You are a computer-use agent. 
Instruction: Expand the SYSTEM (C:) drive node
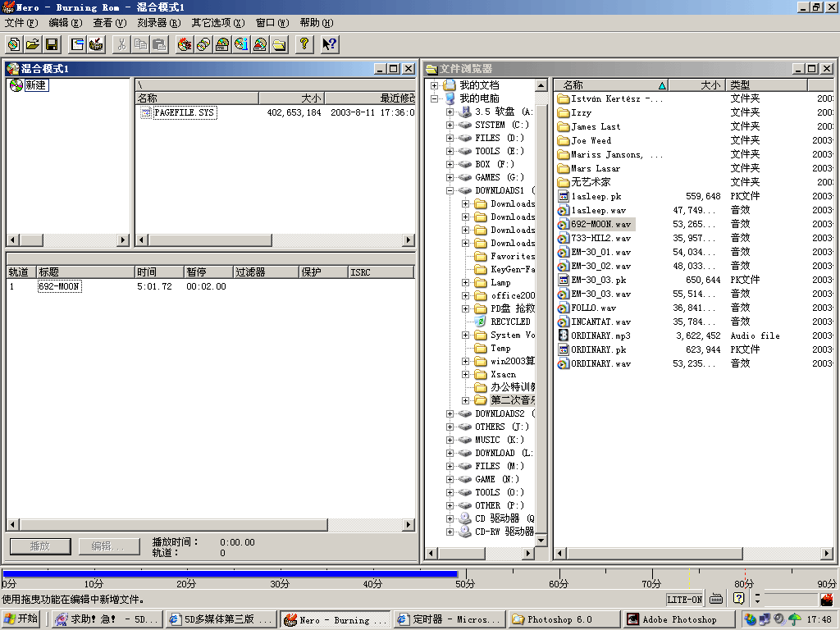450,125
